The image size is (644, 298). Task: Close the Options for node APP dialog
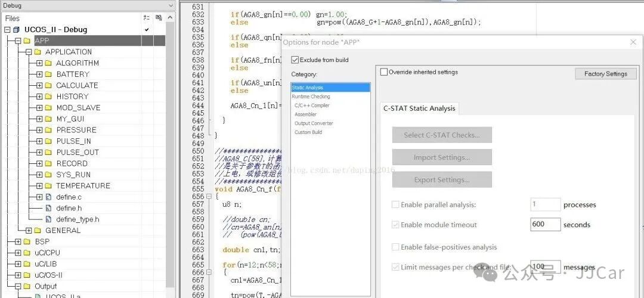coord(633,42)
